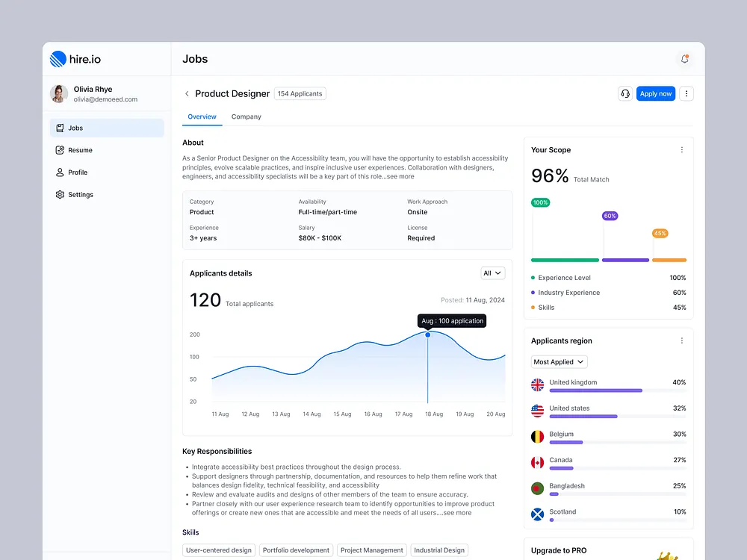Viewport: 747px width, 560px height.
Task: Select the Overview tab
Action: click(x=202, y=117)
